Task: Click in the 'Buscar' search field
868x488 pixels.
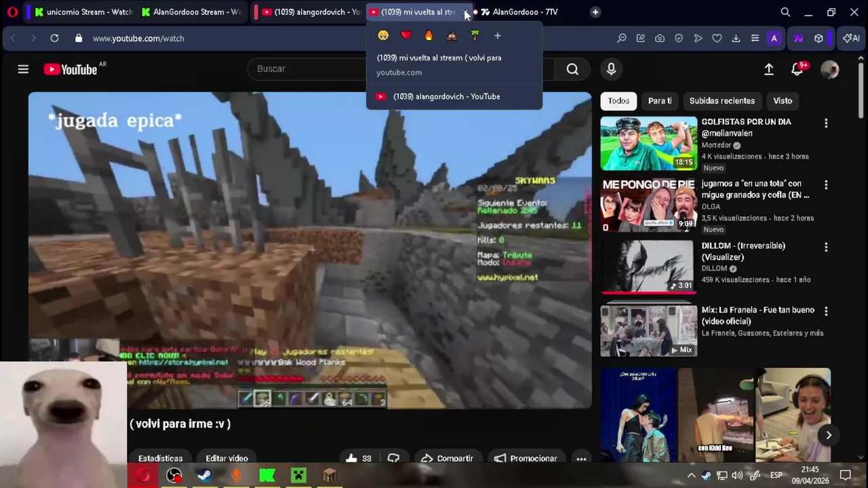Action: pyautogui.click(x=400, y=68)
